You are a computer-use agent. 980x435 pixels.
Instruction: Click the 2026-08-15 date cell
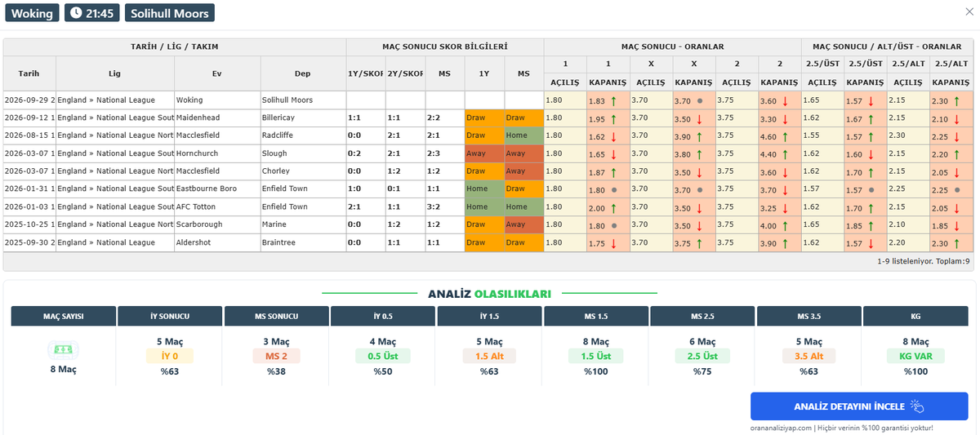click(29, 135)
